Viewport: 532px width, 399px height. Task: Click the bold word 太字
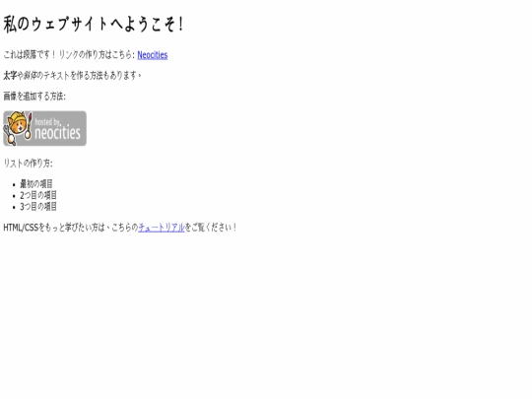(x=10, y=75)
